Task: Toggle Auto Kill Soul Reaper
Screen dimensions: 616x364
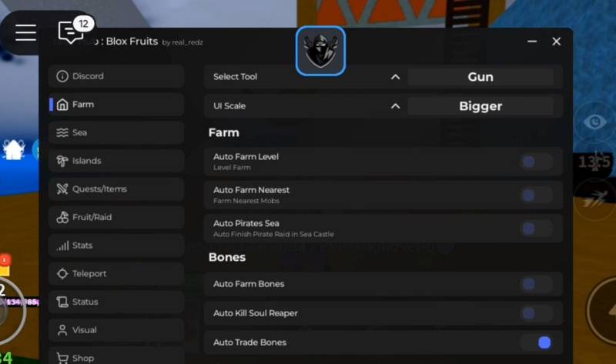Action: (x=536, y=313)
